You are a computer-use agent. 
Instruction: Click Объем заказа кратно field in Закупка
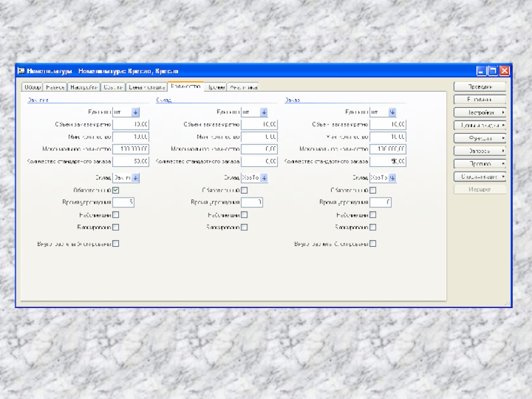pyautogui.click(x=130, y=124)
